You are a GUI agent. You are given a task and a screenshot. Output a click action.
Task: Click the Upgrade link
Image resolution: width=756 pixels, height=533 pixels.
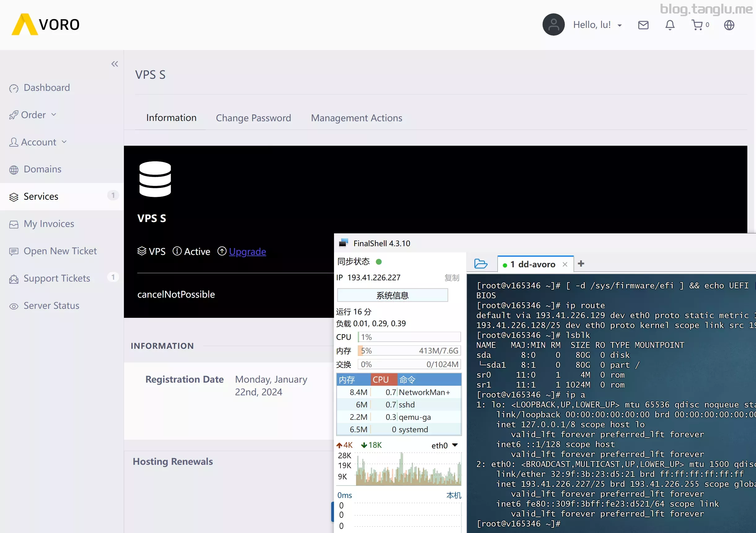247,252
